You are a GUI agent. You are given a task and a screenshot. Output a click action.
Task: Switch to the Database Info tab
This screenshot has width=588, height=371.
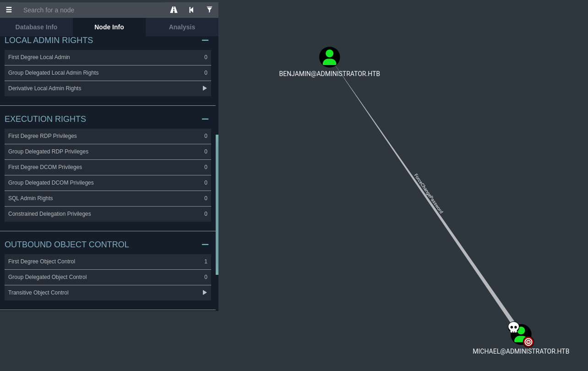(x=36, y=27)
